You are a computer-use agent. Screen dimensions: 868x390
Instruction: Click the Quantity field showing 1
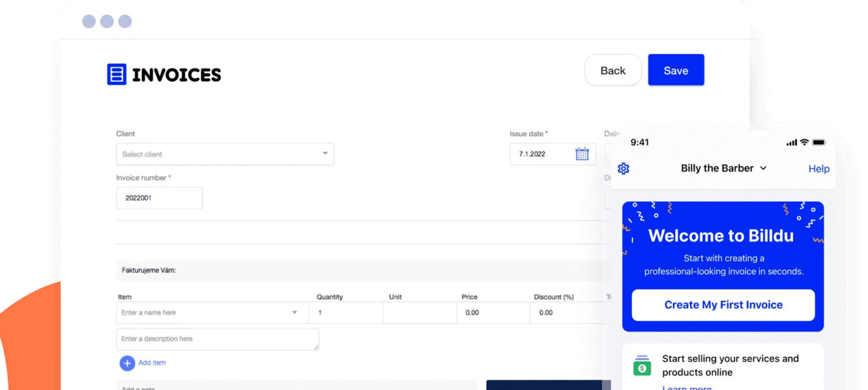pos(345,312)
